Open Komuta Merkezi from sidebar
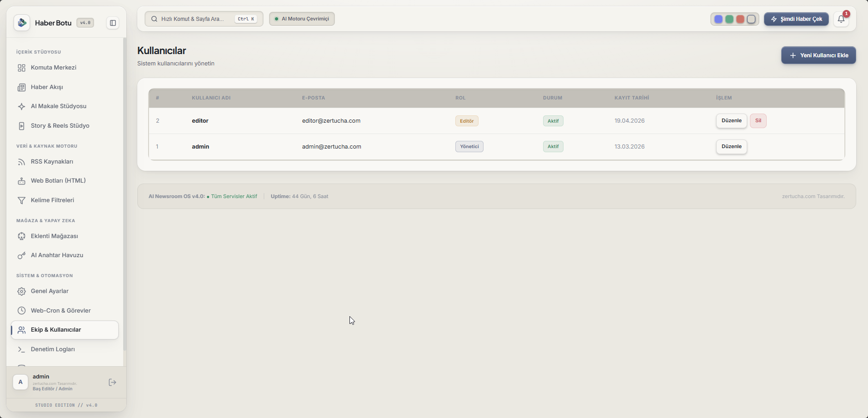 (x=65, y=68)
